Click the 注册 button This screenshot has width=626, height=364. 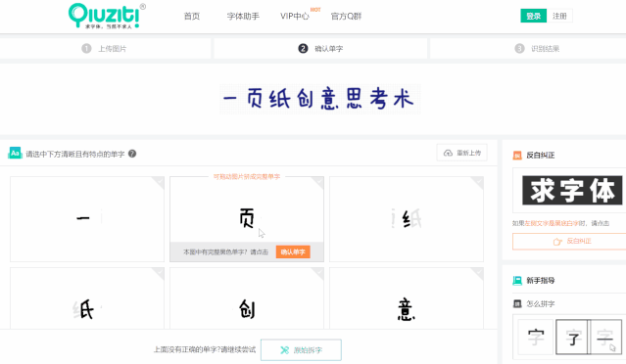click(559, 16)
